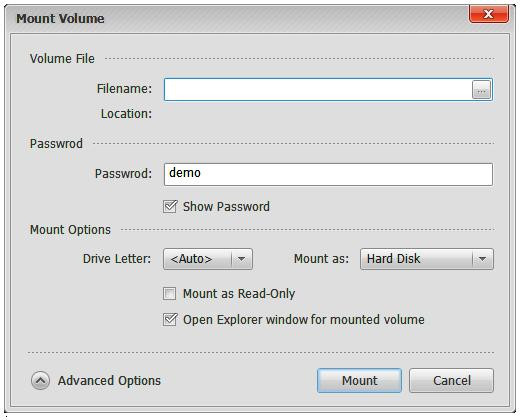Click the browse ellipsis button beside Filename
Image resolution: width=522 pixels, height=420 pixels.
[481, 90]
